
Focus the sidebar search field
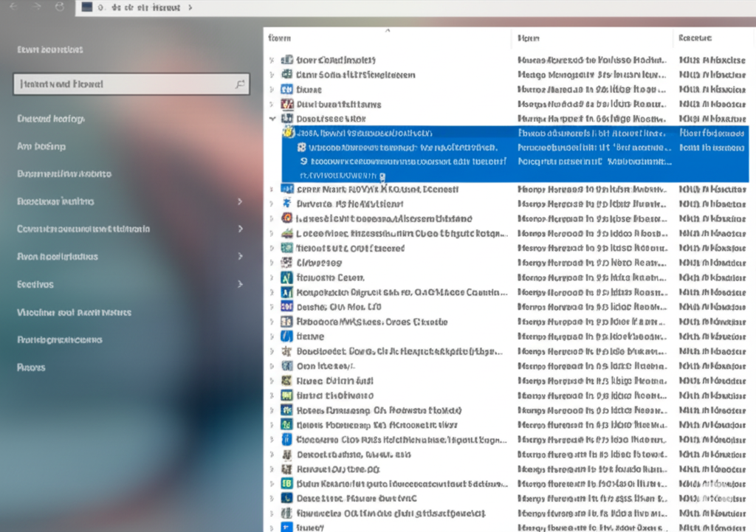pyautogui.click(x=131, y=84)
